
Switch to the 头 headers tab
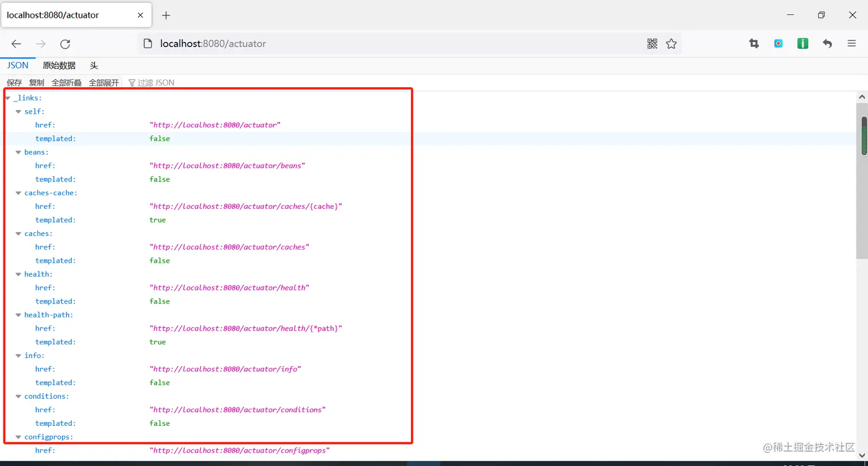tap(94, 65)
